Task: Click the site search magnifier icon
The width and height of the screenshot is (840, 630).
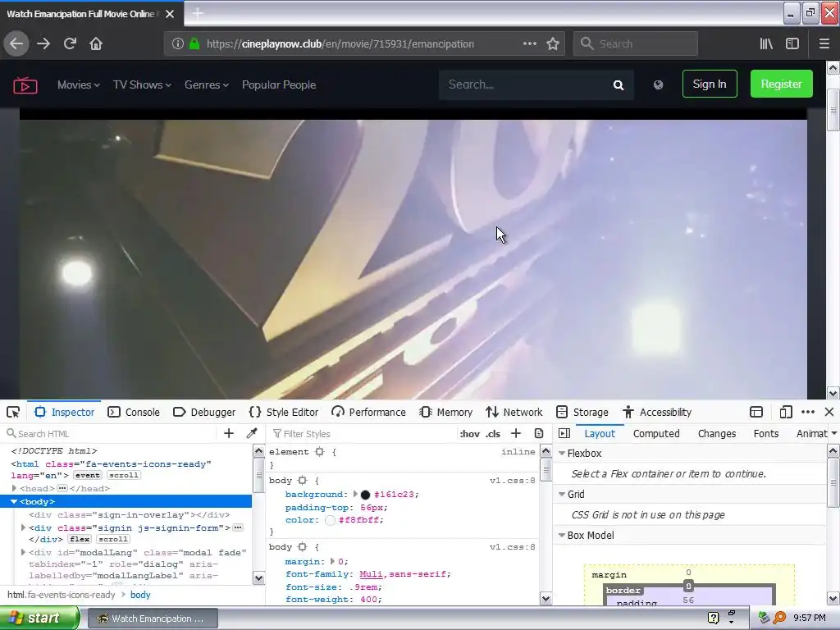Action: pyautogui.click(x=619, y=84)
